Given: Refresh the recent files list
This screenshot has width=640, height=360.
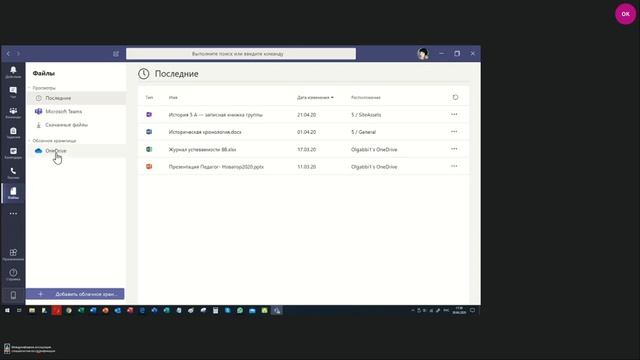Looking at the screenshot, I should 455,97.
